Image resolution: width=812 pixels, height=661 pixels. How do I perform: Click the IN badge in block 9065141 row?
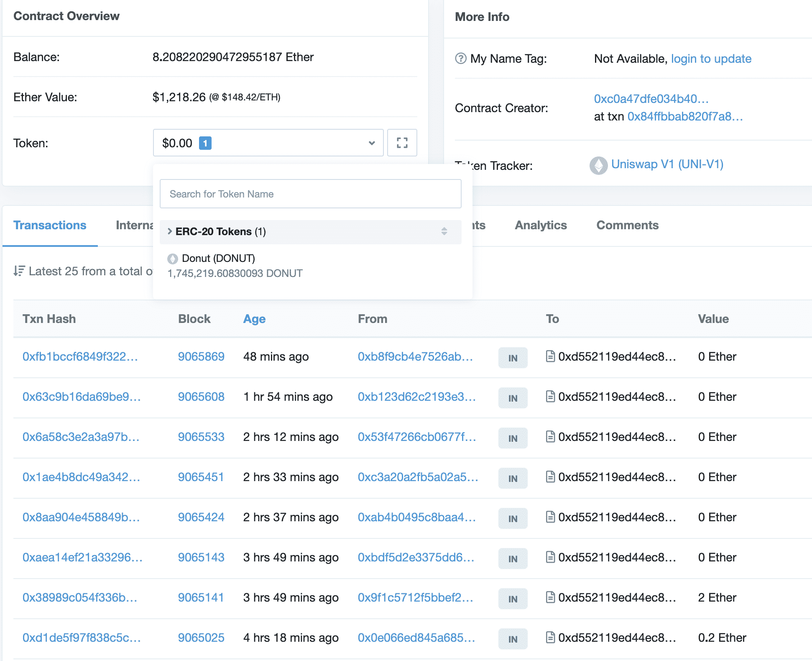[x=513, y=599]
